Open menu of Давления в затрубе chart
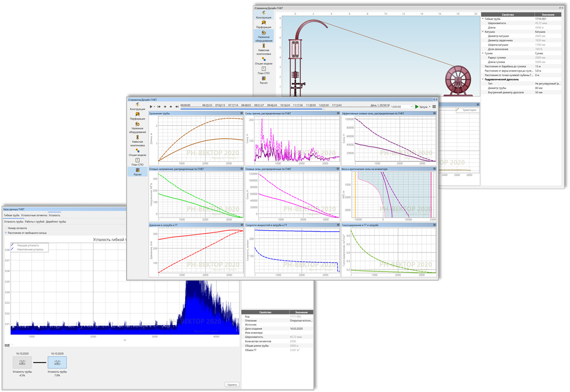Image resolution: width=570 pixels, height=392 pixels. pos(241,225)
